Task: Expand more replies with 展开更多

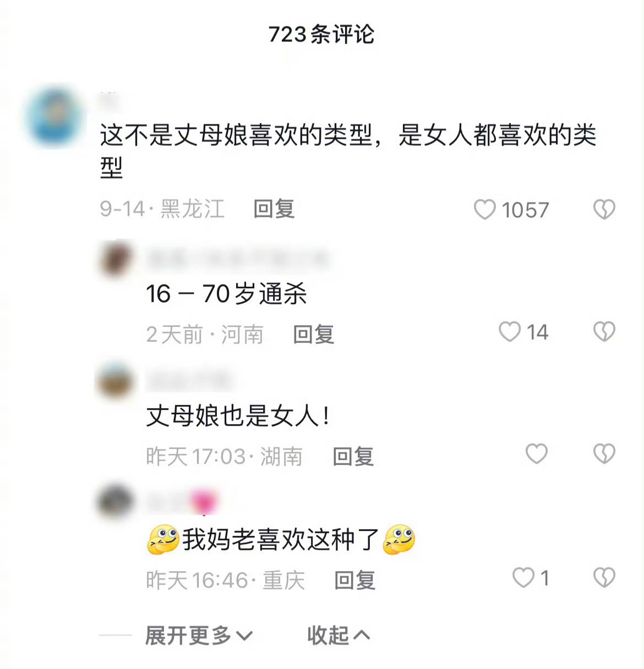Action: pos(199,636)
